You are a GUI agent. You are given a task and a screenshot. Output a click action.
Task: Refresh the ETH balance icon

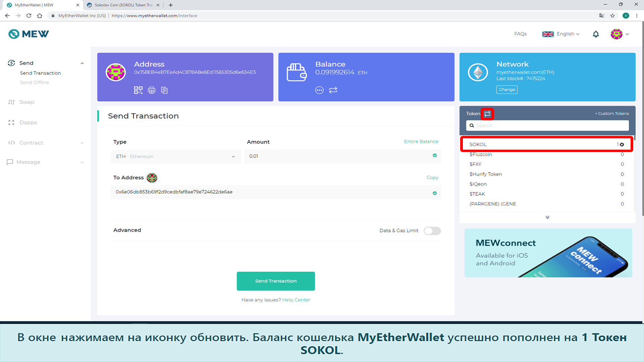click(x=333, y=90)
